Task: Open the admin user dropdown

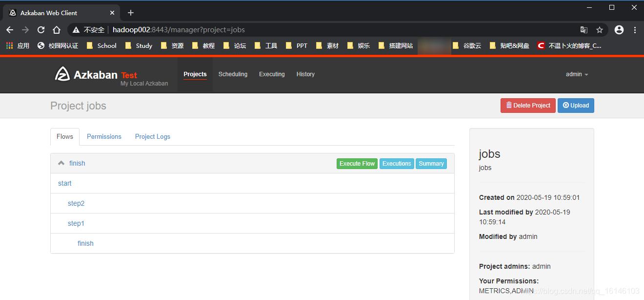Action: click(x=577, y=74)
